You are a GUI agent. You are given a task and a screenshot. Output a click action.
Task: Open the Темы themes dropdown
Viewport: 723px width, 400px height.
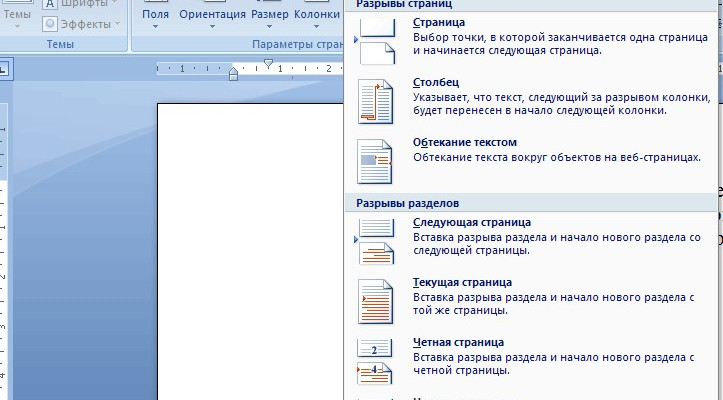[x=17, y=16]
